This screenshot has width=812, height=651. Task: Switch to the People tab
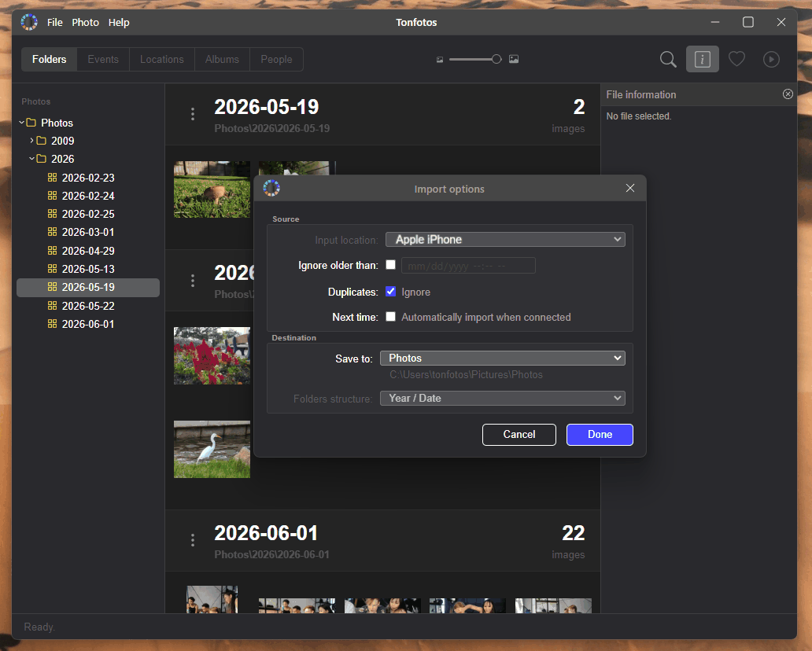coord(276,59)
